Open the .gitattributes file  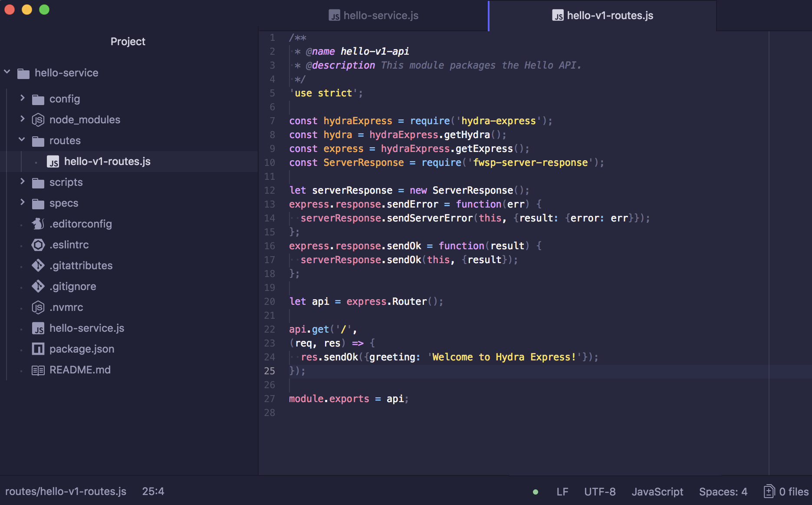(81, 266)
